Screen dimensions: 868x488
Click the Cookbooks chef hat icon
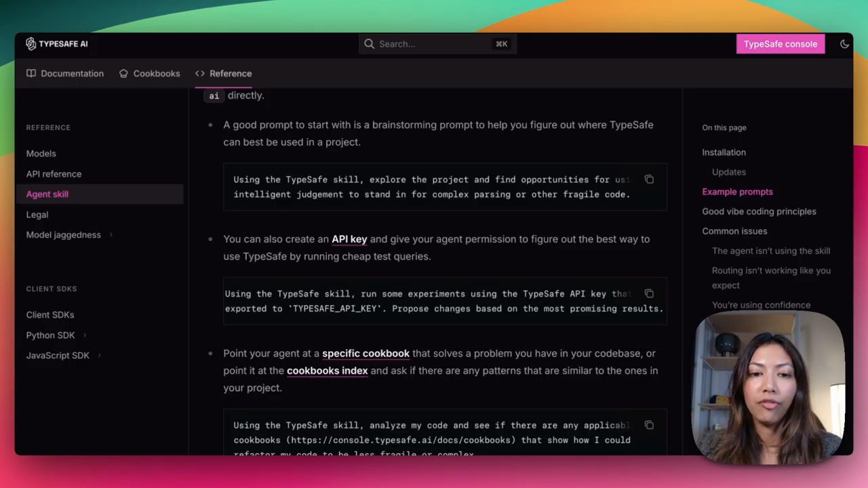[x=123, y=73]
